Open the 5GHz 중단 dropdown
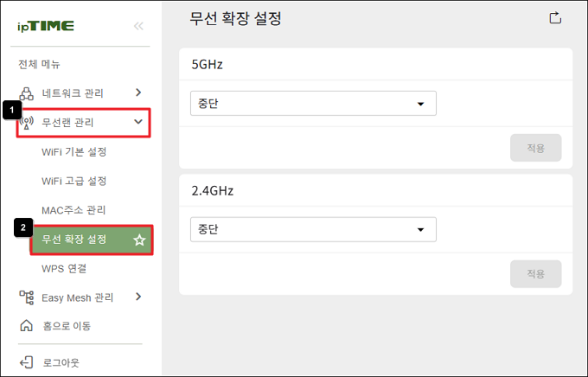The height and width of the screenshot is (377, 588). tap(313, 103)
